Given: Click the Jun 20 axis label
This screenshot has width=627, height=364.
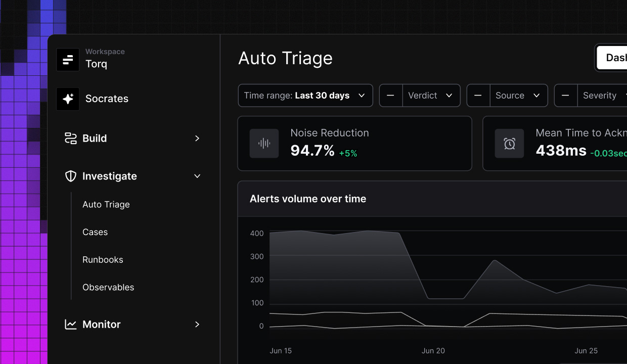Looking at the screenshot, I should coord(433,351).
